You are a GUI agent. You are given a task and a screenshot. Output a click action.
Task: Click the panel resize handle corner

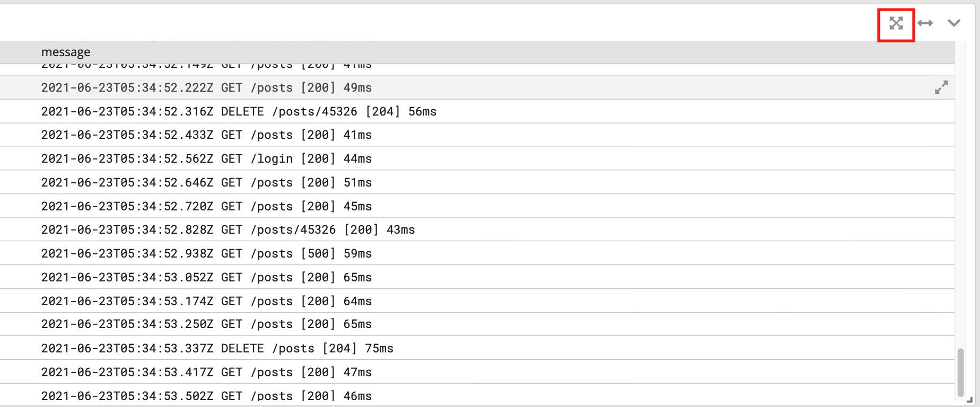coord(969,400)
